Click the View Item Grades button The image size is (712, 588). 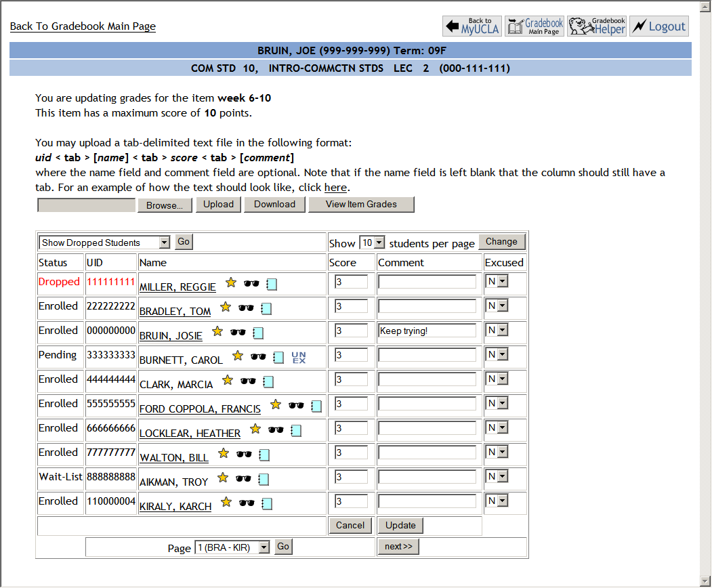(361, 205)
